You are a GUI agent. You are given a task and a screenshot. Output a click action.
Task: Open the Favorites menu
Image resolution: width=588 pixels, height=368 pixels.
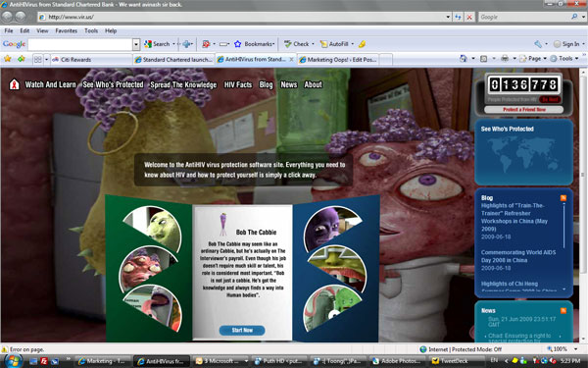(67, 30)
